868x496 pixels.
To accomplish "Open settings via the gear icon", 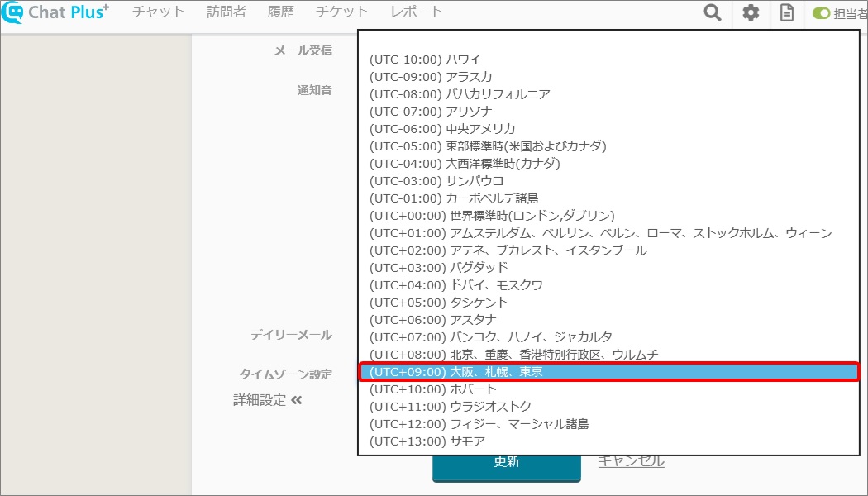I will pos(751,12).
